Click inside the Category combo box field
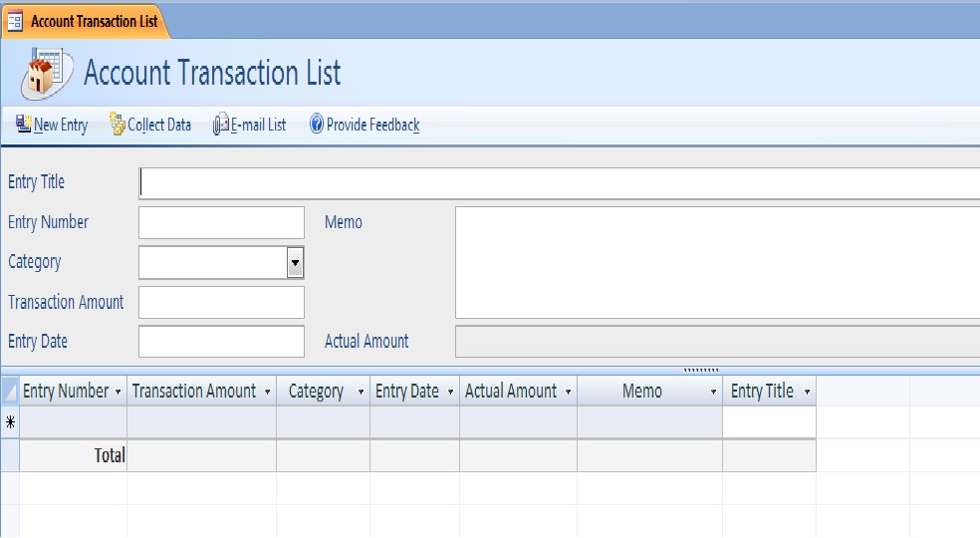Image resolution: width=980 pixels, height=538 pixels. pyautogui.click(x=213, y=263)
